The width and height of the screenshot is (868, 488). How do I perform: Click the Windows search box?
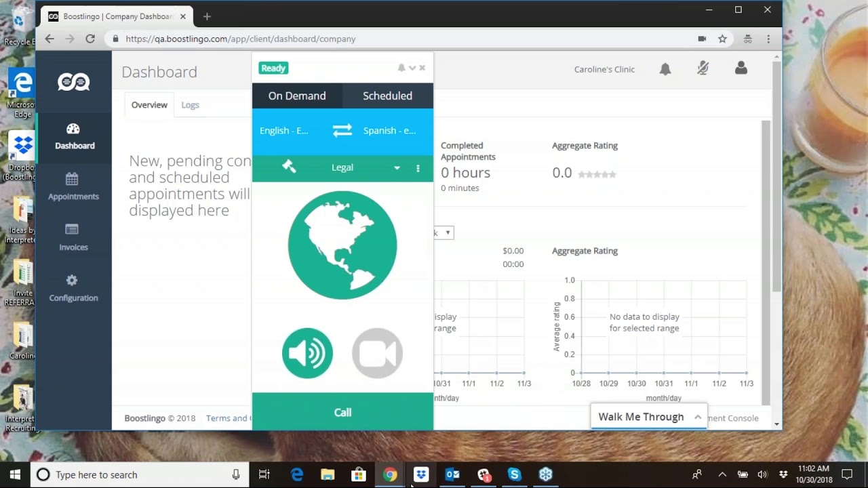tap(139, 474)
